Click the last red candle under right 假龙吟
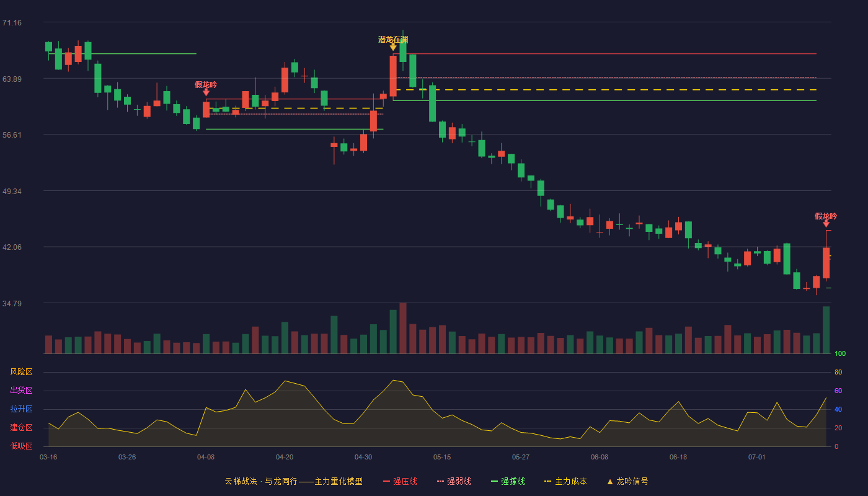 click(826, 263)
